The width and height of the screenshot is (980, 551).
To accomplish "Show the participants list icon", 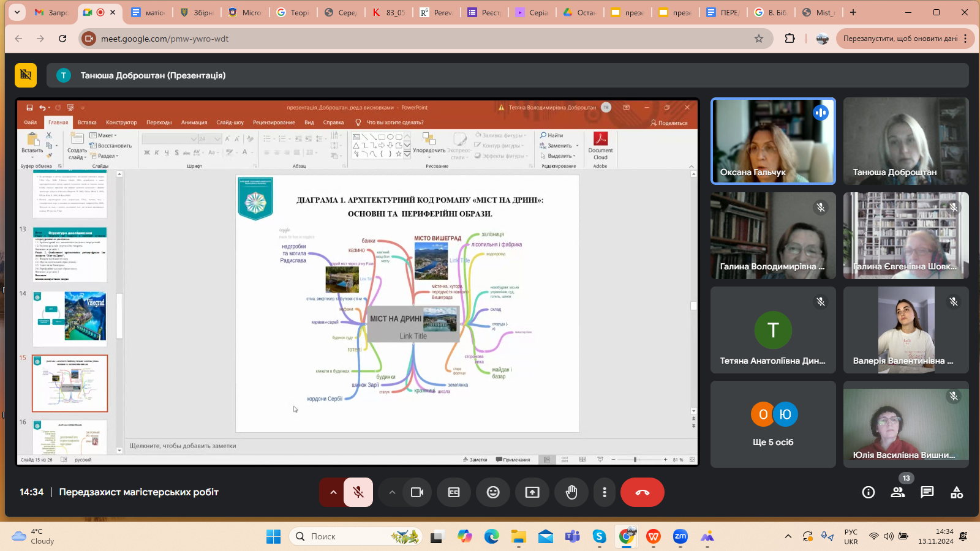I will pos(898,492).
